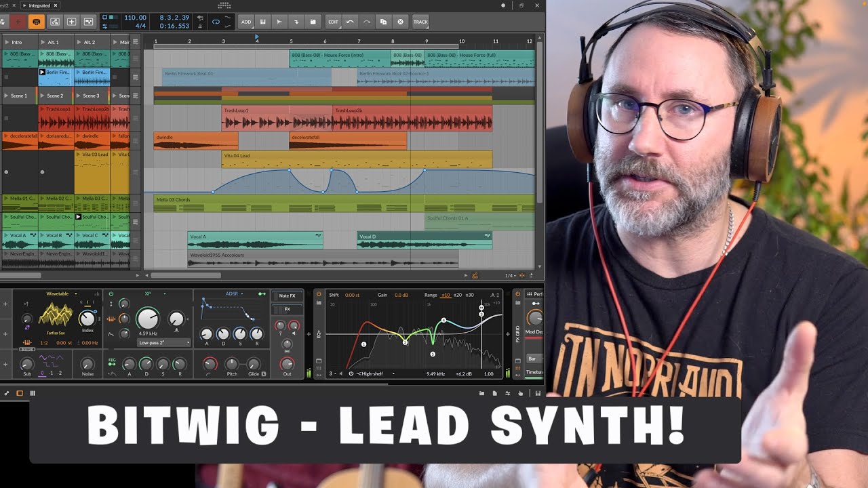Click the delete circle-X icon in toolbar
The height and width of the screenshot is (488, 868).
click(x=400, y=22)
